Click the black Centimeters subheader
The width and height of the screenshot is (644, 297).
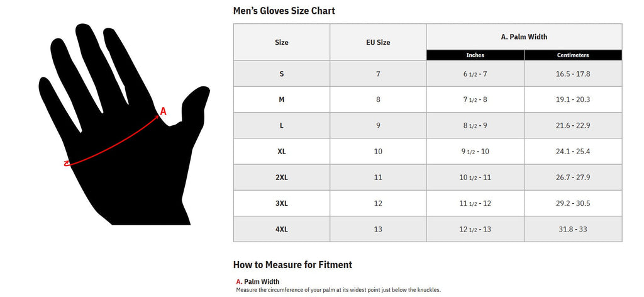click(573, 55)
